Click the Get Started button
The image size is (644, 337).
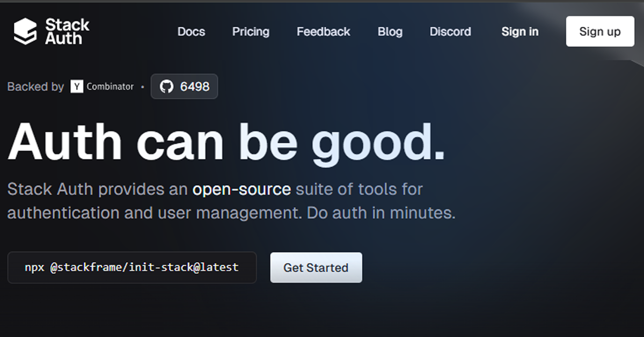click(316, 268)
